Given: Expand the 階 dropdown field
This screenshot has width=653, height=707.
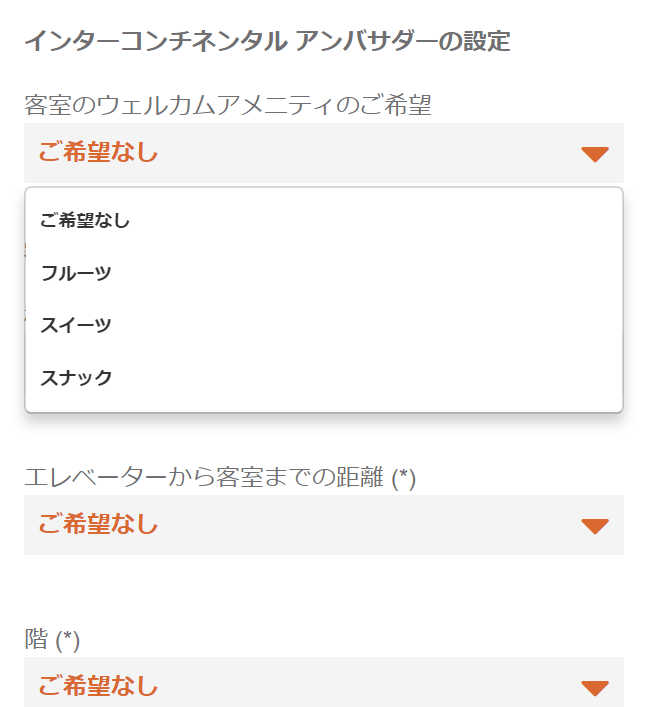Looking at the screenshot, I should 323,685.
